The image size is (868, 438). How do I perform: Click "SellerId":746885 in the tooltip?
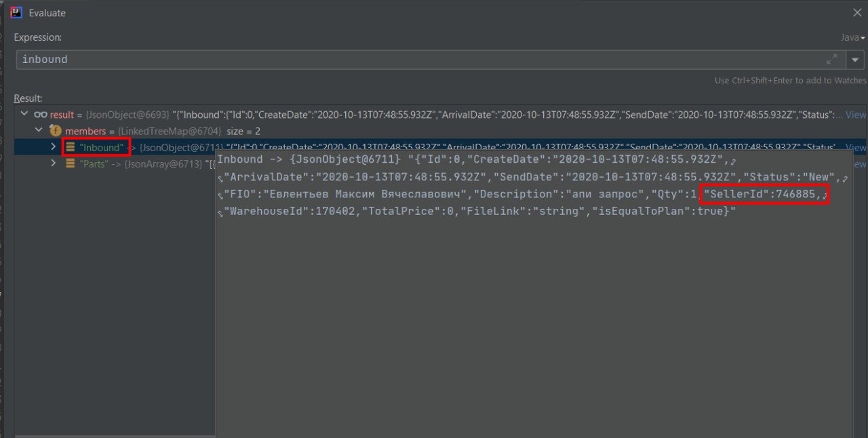pos(762,195)
